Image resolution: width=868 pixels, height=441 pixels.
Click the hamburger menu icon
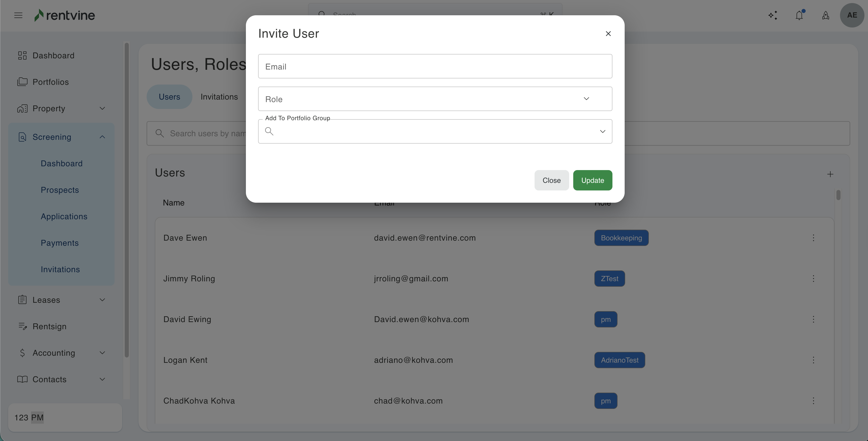(x=18, y=15)
